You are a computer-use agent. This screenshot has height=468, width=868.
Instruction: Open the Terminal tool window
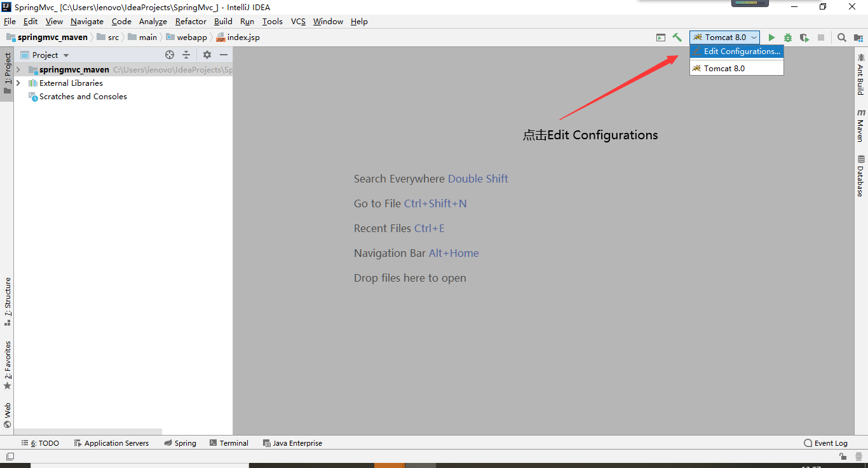[229, 443]
